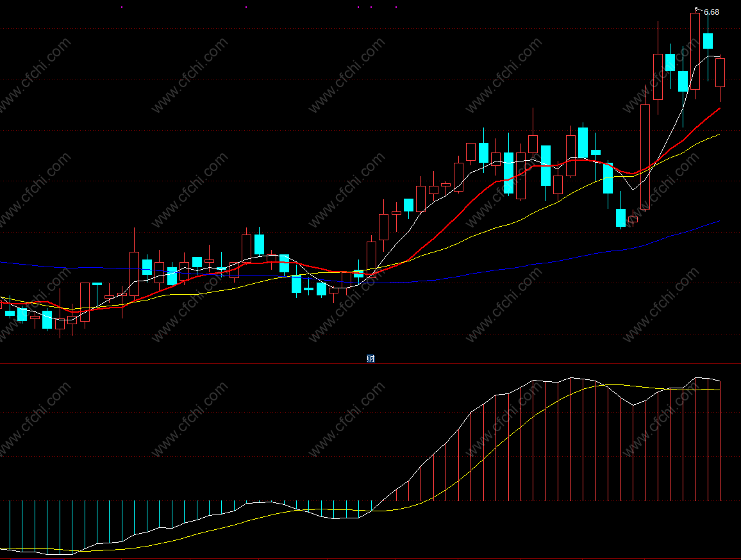Click the 6.68 high price label

coord(712,12)
